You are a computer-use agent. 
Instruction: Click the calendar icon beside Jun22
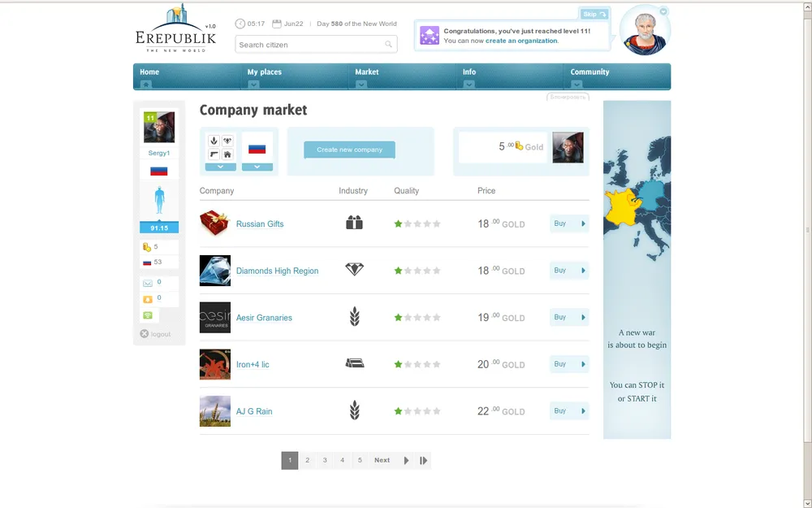(x=277, y=24)
